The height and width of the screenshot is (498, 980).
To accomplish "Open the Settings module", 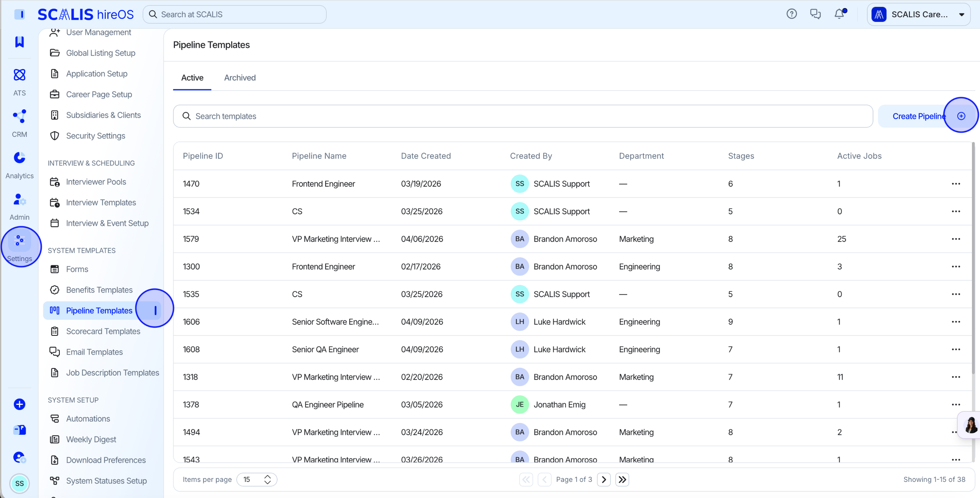I will [20, 247].
